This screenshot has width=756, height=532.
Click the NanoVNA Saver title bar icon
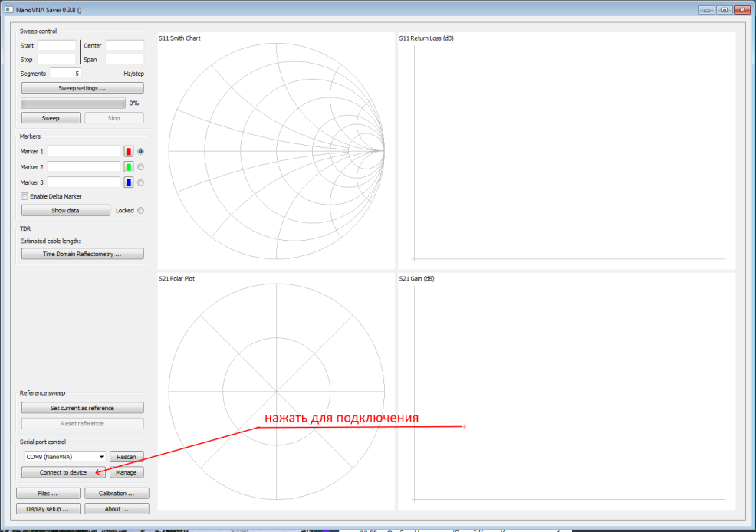pyautogui.click(x=9, y=10)
